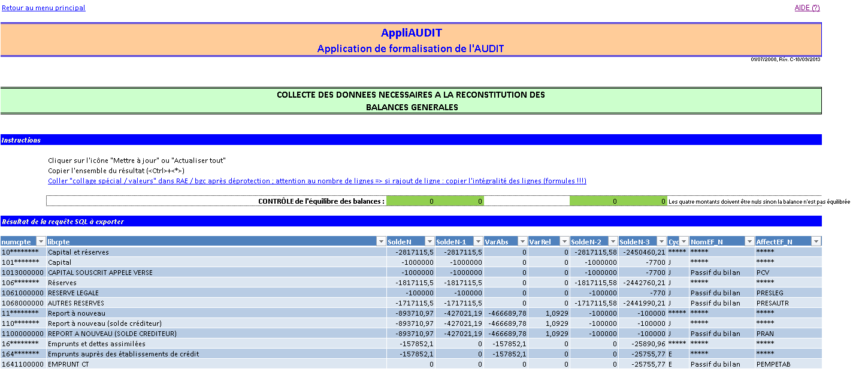This screenshot has height=369, width=868.
Task: Select the PCV cell in AffectEF_N
Action: [788, 273]
